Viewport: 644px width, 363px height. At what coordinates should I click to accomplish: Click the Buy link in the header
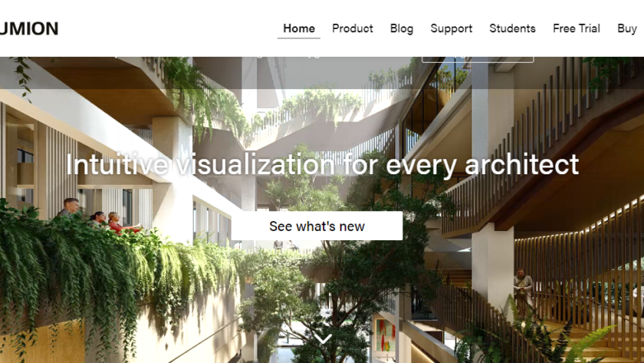(x=627, y=28)
